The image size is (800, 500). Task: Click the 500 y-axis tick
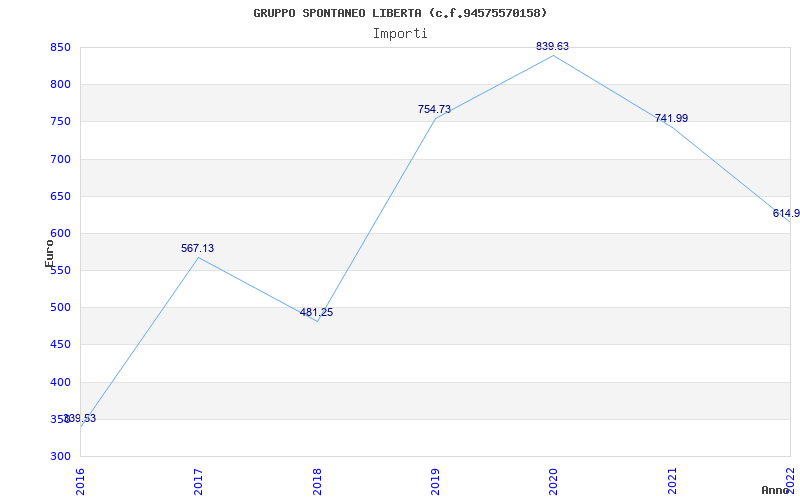(60, 308)
